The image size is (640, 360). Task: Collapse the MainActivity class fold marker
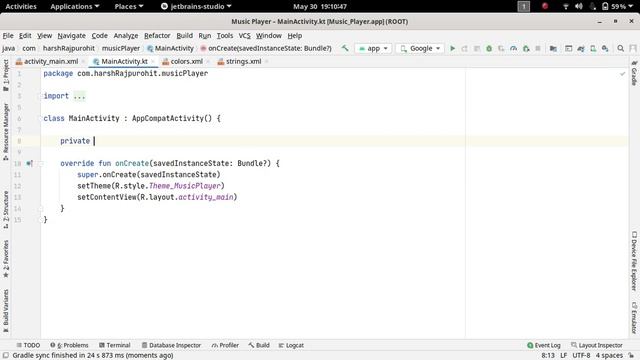(40, 118)
